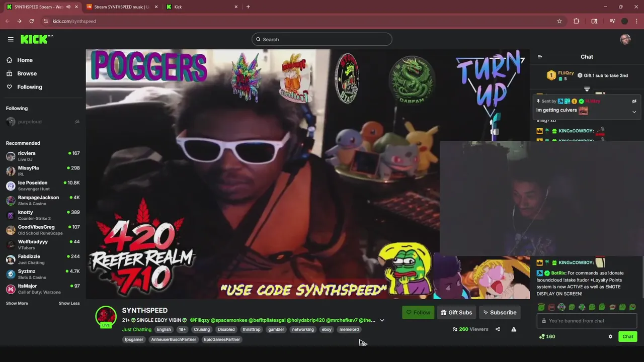Subscribe to SYNTHSPEED
The height and width of the screenshot is (362, 644).
pyautogui.click(x=500, y=312)
